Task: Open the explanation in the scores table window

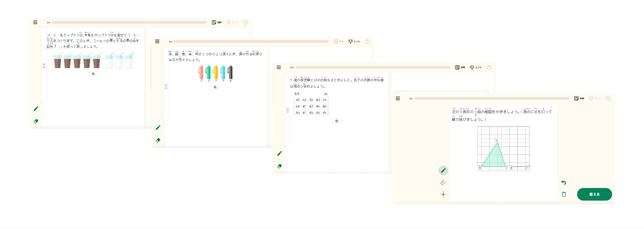Action: [460, 67]
